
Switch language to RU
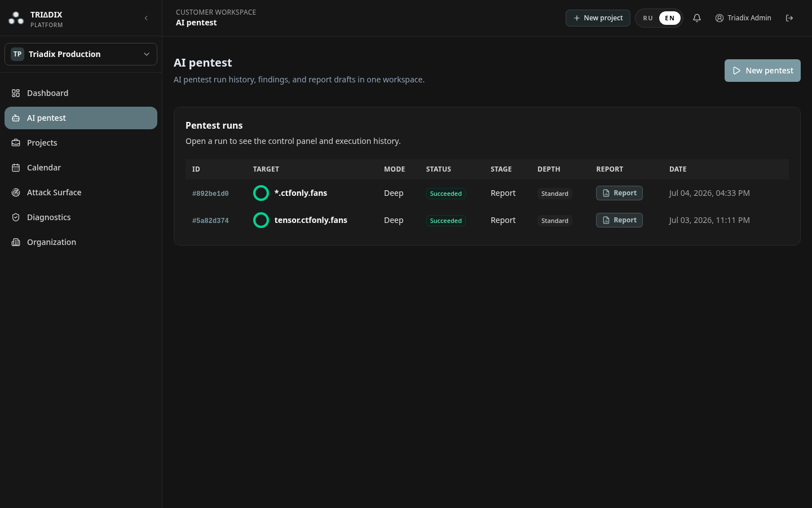point(648,18)
